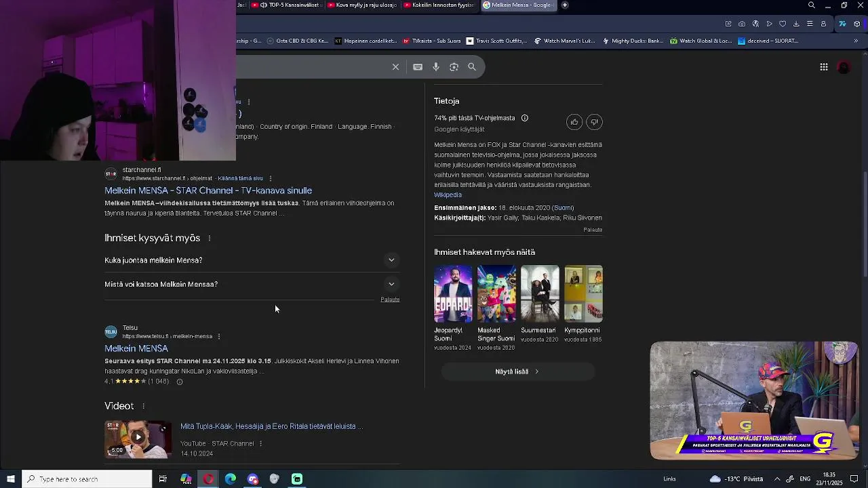Open Osta CBD & CBG bookmark
This screenshot has height=488, width=868.
tap(297, 41)
